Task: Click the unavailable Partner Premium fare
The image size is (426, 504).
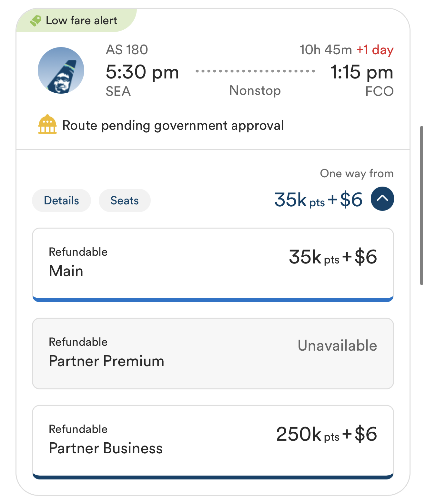Action: pos(213,353)
